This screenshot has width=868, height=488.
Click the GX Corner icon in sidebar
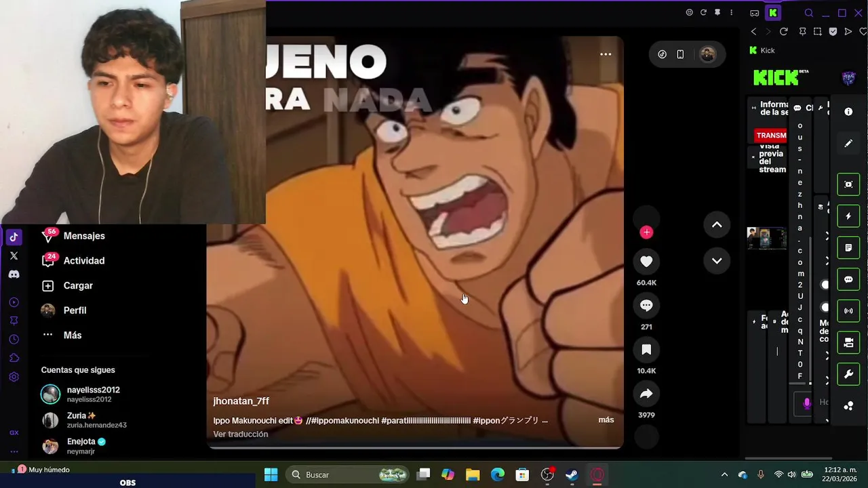pyautogui.click(x=14, y=432)
